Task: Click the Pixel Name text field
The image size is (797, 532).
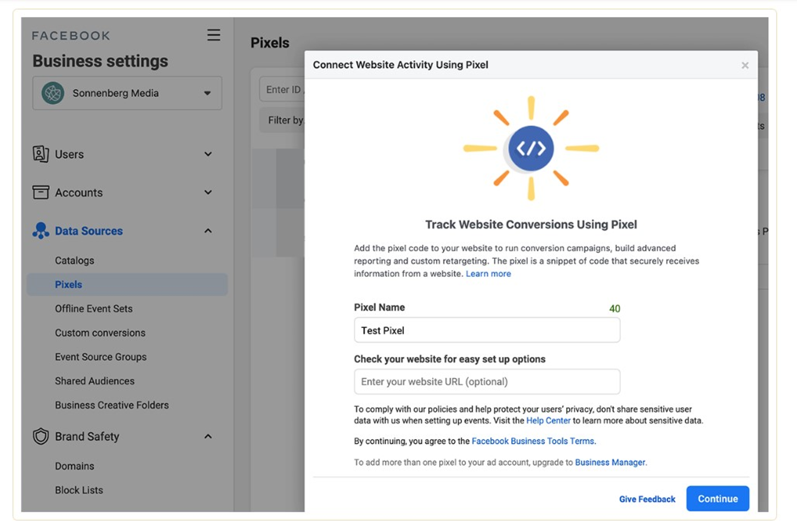Action: (487, 330)
